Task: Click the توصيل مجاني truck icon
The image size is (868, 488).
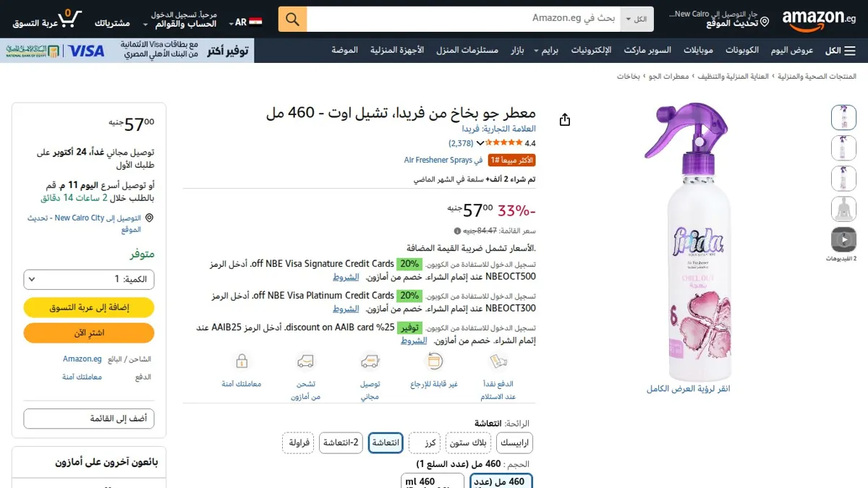Action: 370,361
